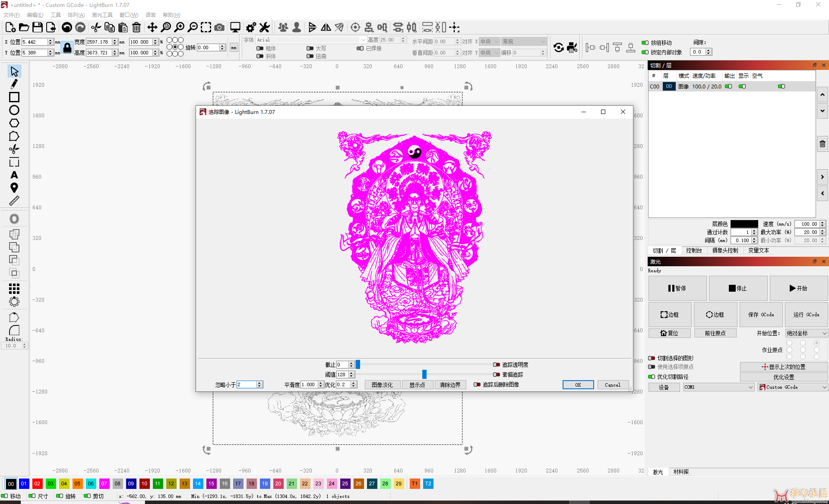The height and width of the screenshot is (504, 829).
Task: Select the Measure ruler tool
Action: [14, 201]
